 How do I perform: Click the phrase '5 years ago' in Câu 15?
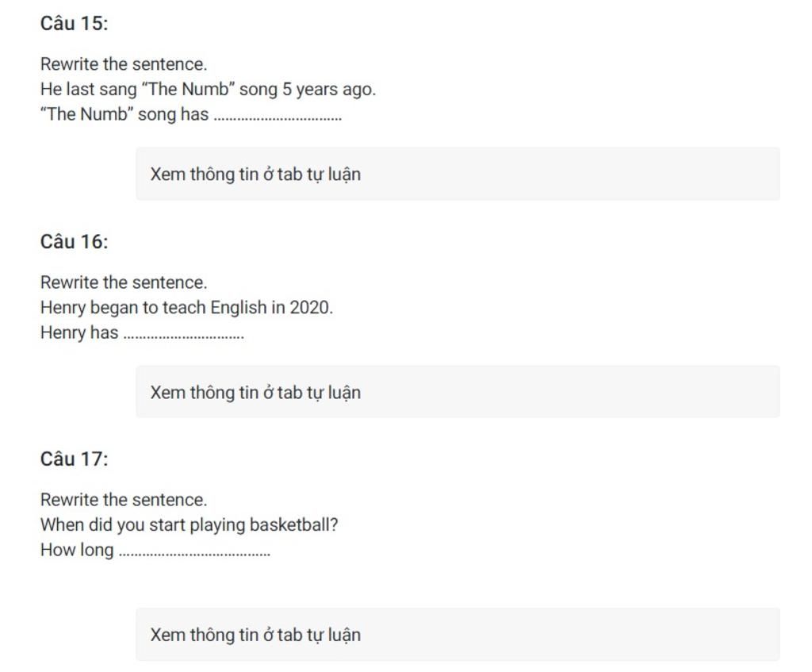tap(328, 90)
